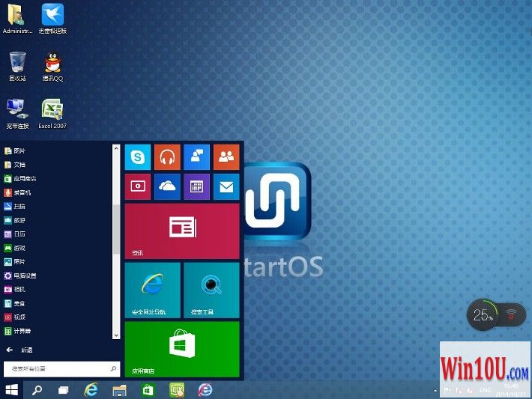Open the Mail envelope tile
Viewport: 532px width, 399px height.
(226, 186)
